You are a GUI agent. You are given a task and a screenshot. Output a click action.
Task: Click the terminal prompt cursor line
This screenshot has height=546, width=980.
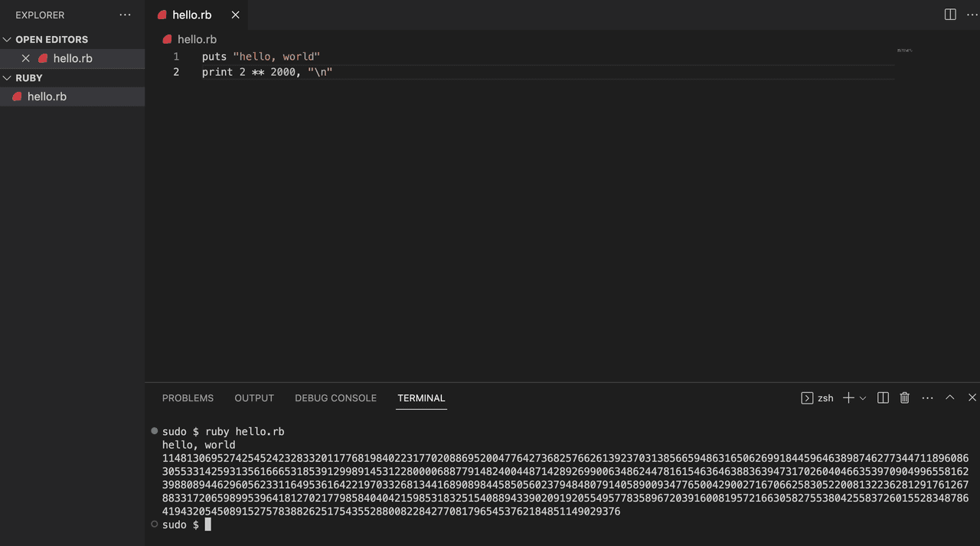pos(186,525)
